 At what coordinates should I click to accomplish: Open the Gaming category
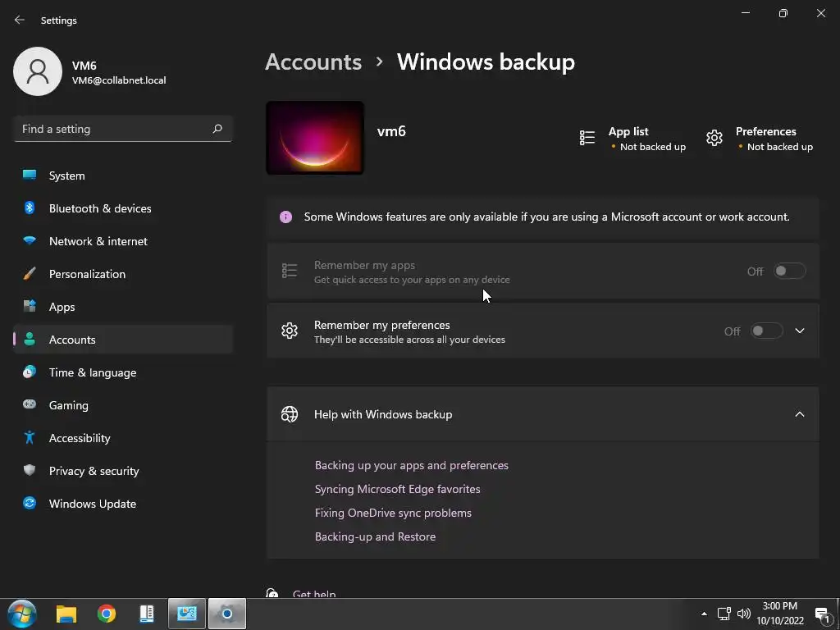coord(123,405)
